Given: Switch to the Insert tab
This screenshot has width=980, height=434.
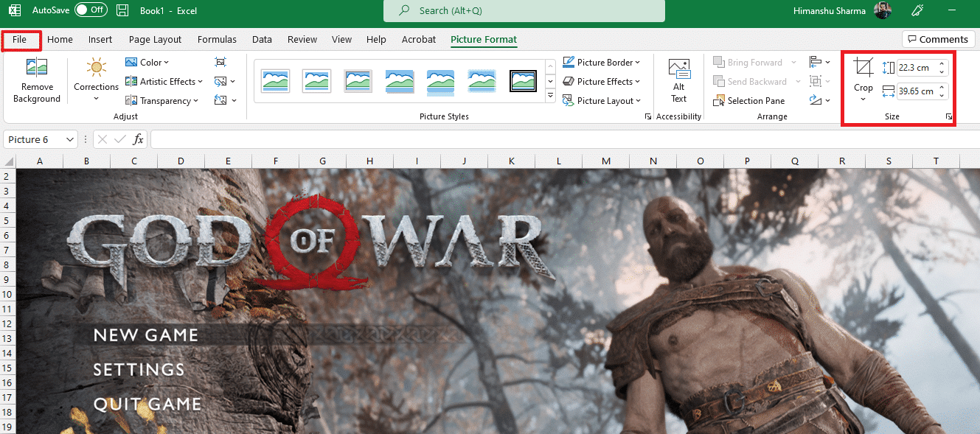Looking at the screenshot, I should [x=100, y=40].
